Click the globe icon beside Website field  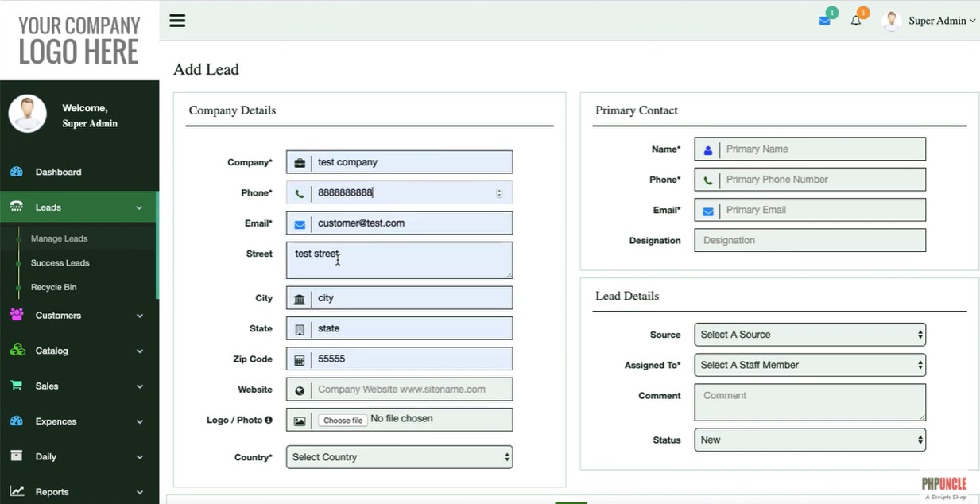point(300,390)
